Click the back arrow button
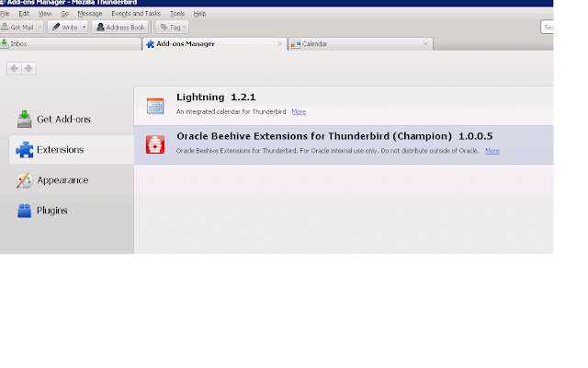 [x=15, y=68]
